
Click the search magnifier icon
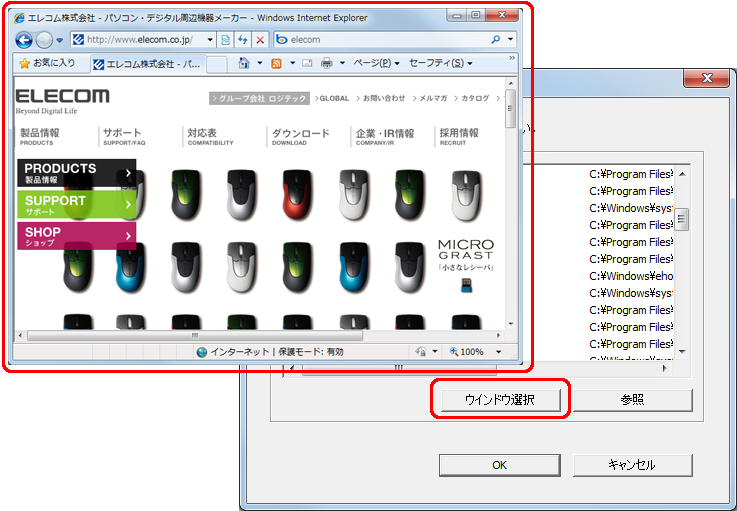tap(495, 39)
